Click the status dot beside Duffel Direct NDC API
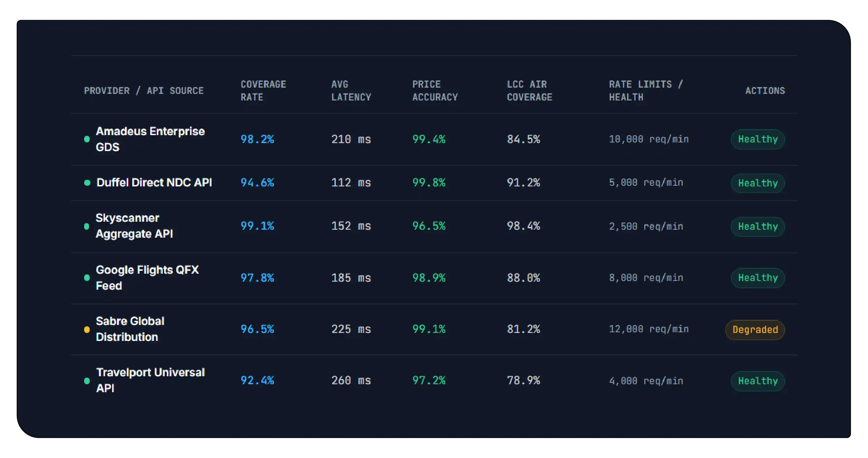 click(x=87, y=183)
